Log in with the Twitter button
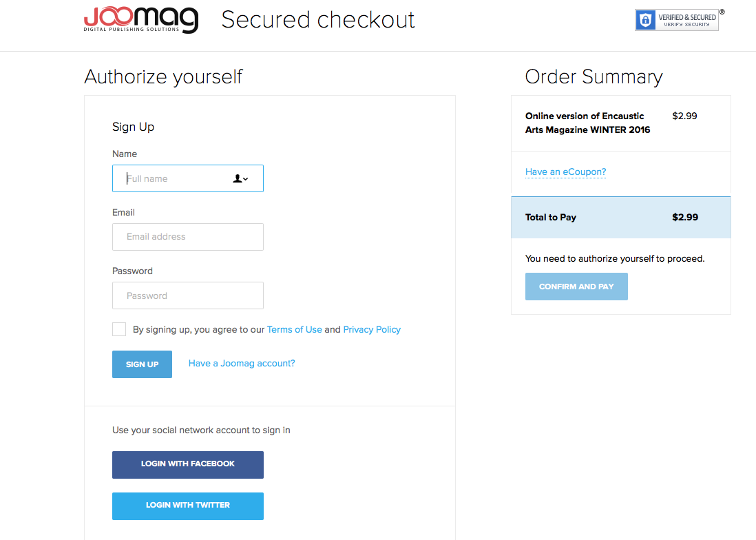 187,506
